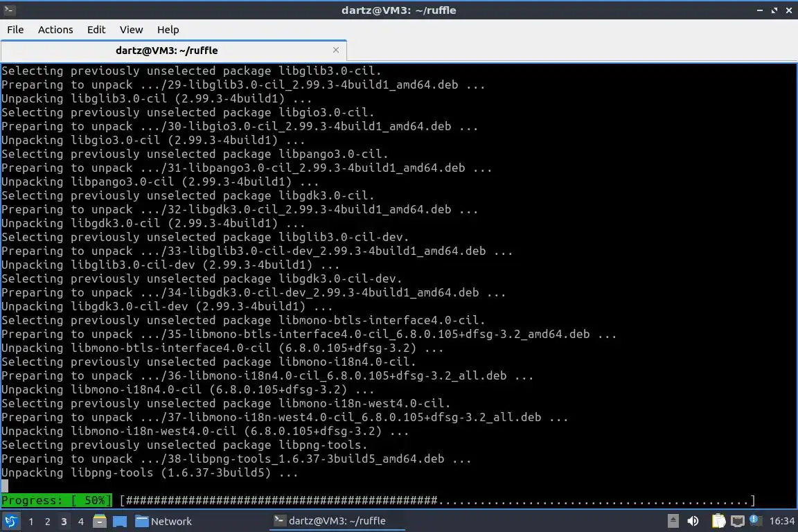Click the '37-libmono-i18n-west4.0-cil' preparing line
Viewport: 798px width, 532px height.
(x=285, y=418)
